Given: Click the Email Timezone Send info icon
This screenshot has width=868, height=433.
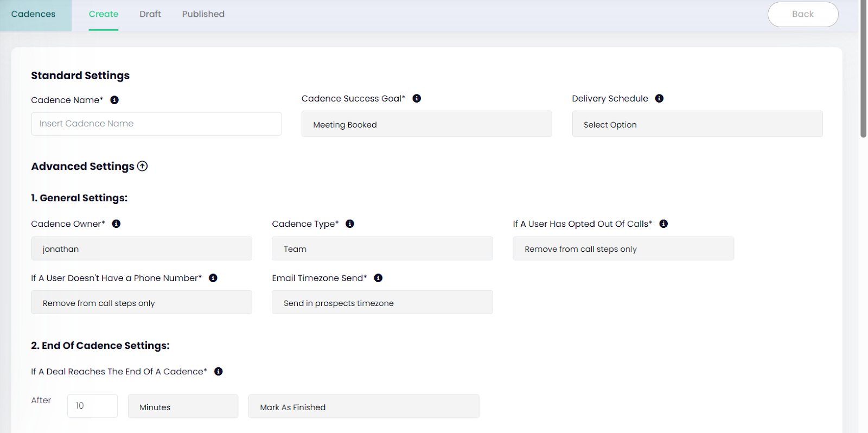Looking at the screenshot, I should click(x=378, y=278).
